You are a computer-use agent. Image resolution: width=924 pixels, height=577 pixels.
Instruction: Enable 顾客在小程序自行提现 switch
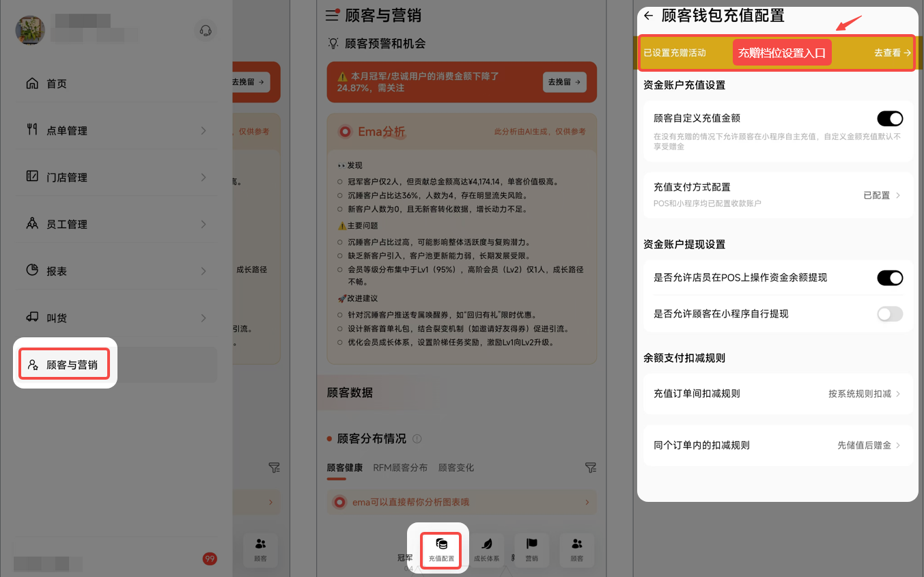point(890,314)
